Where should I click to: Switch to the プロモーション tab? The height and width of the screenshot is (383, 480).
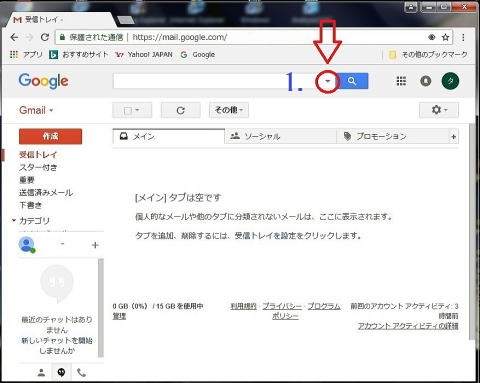pos(393,136)
